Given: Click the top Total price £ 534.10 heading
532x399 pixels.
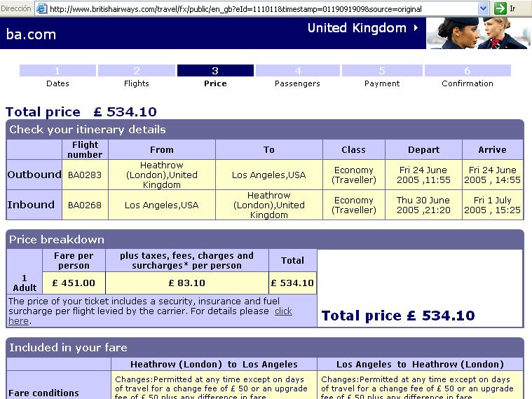Looking at the screenshot, I should pos(81,111).
